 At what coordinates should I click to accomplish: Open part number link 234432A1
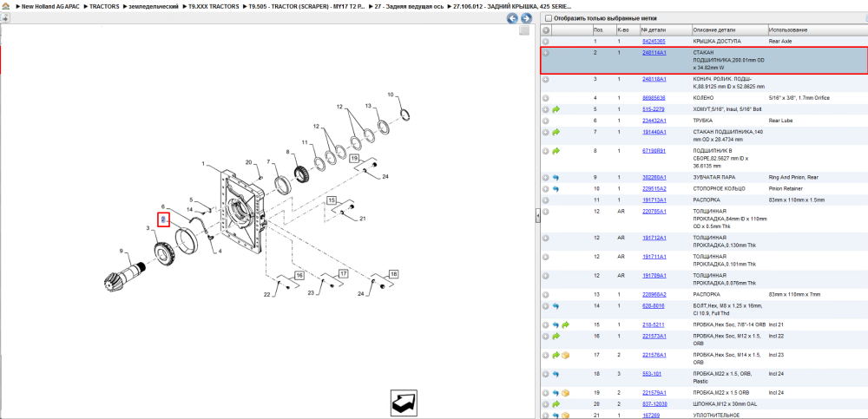(x=654, y=120)
